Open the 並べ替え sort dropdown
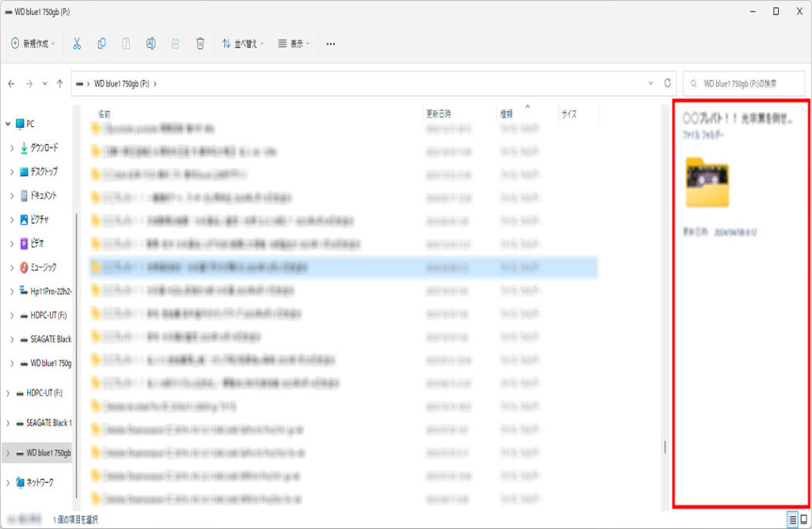 coord(243,44)
